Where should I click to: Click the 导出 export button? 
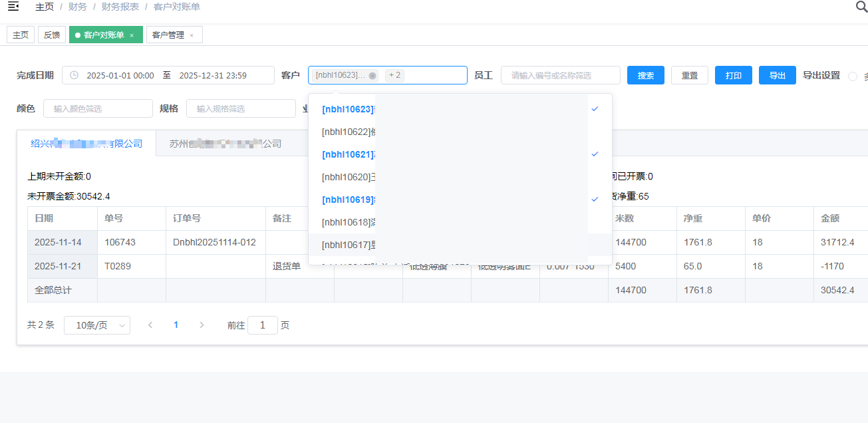[x=778, y=75]
